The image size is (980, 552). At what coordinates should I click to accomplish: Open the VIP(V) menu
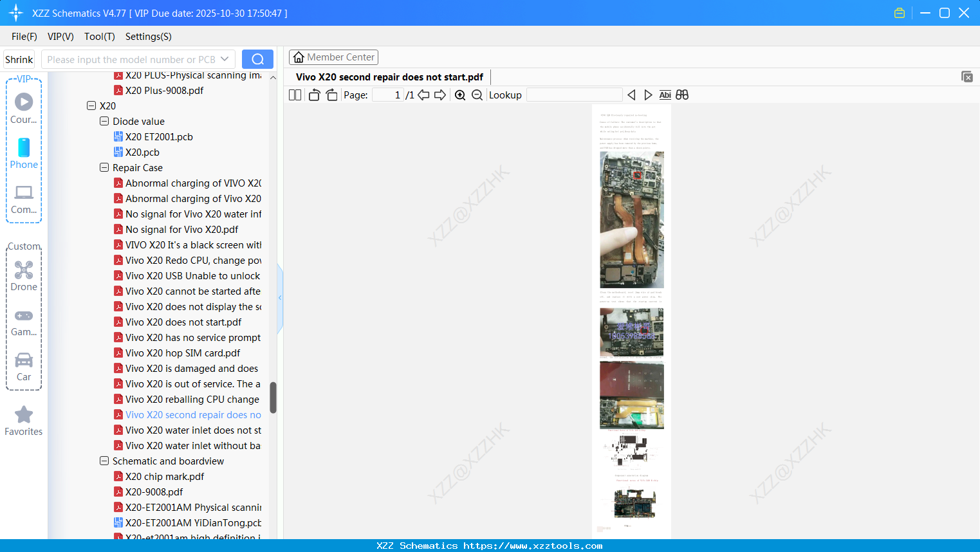point(60,37)
